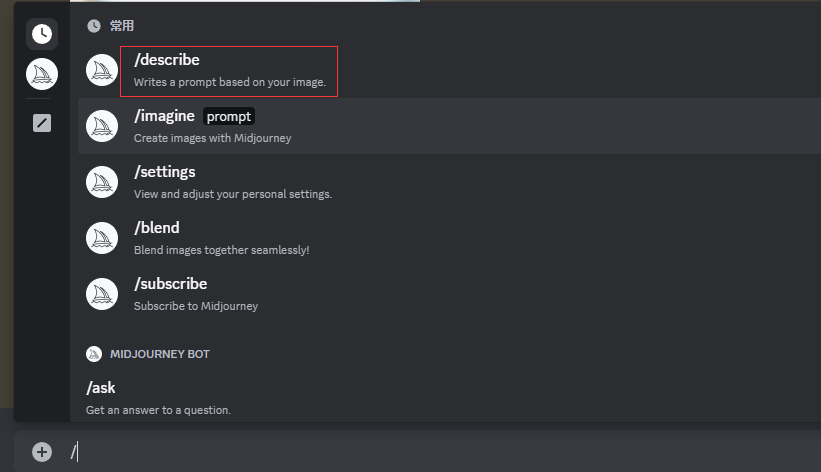The height and width of the screenshot is (472, 821).
Task: Choose the /describe command text
Action: coord(167,60)
